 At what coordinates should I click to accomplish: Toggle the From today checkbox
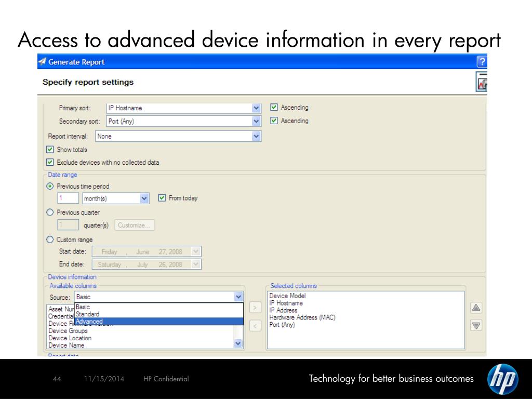pos(162,198)
